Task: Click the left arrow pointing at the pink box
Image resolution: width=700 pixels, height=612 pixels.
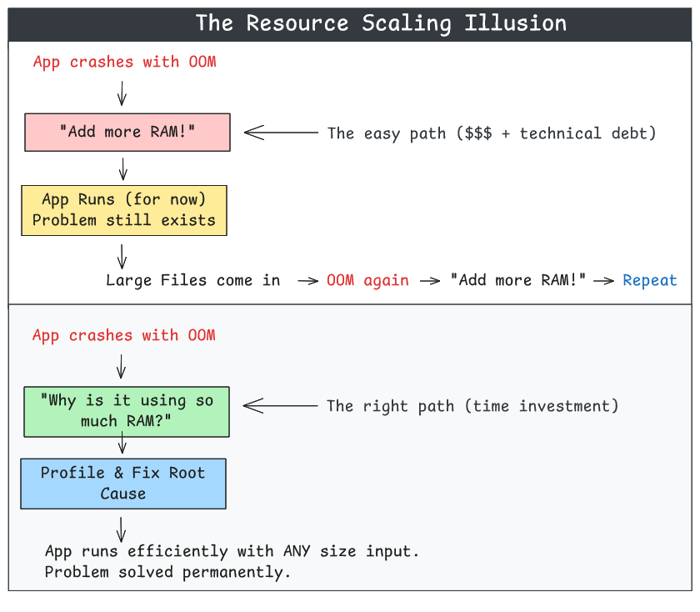Action: click(280, 133)
